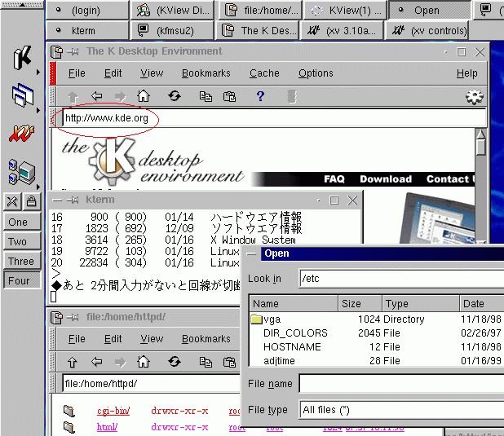Click the cgi-bin folder icon

point(69,411)
